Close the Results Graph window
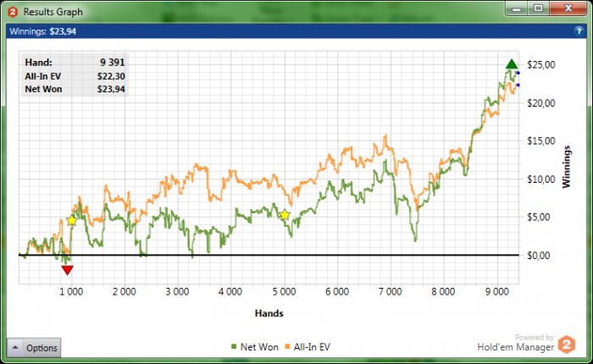This screenshot has width=593, height=364. coord(568,8)
